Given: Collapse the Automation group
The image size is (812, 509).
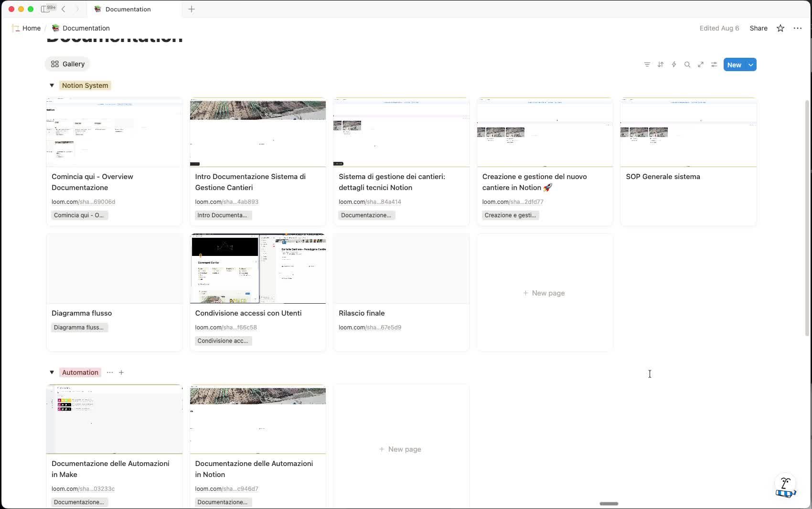Looking at the screenshot, I should (52, 372).
